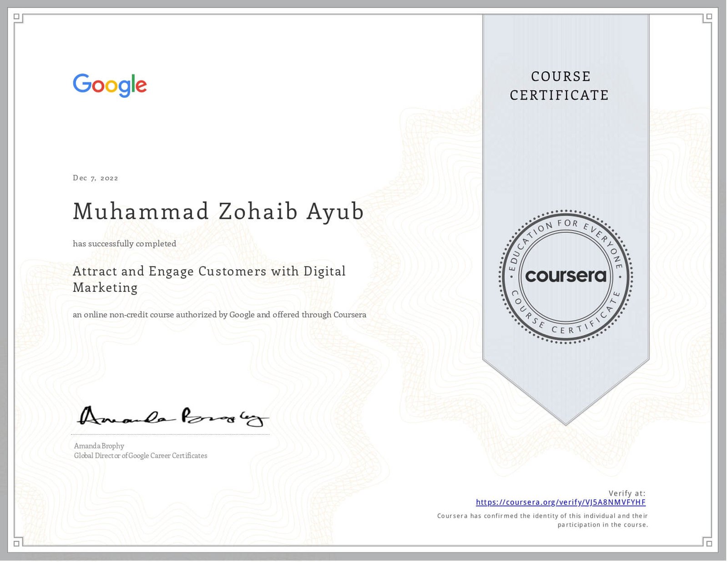Click the Amanda Brophy handwritten signature
728x562 pixels.
[172, 416]
